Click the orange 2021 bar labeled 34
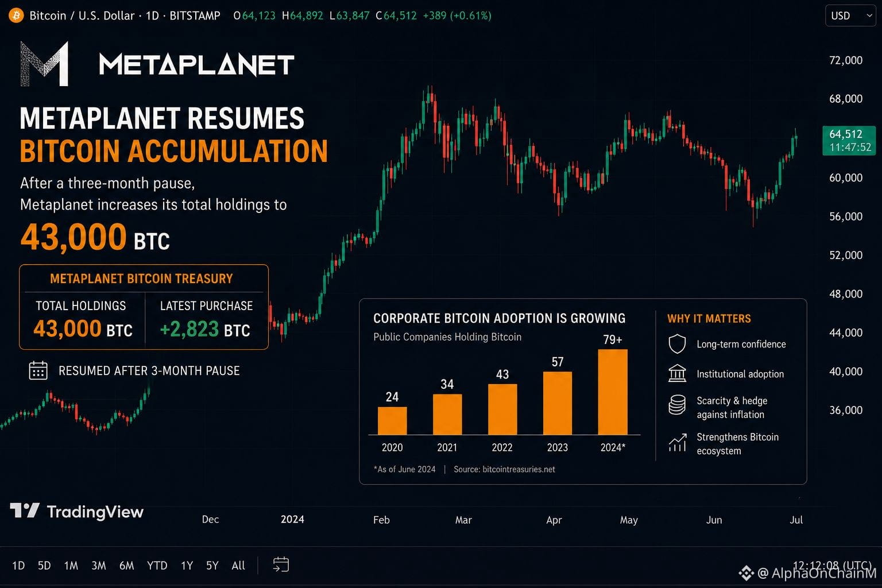 [447, 415]
